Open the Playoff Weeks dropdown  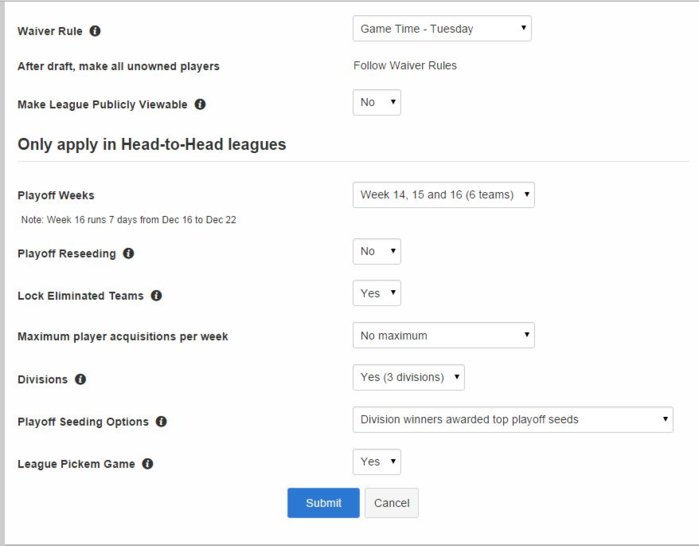443,194
